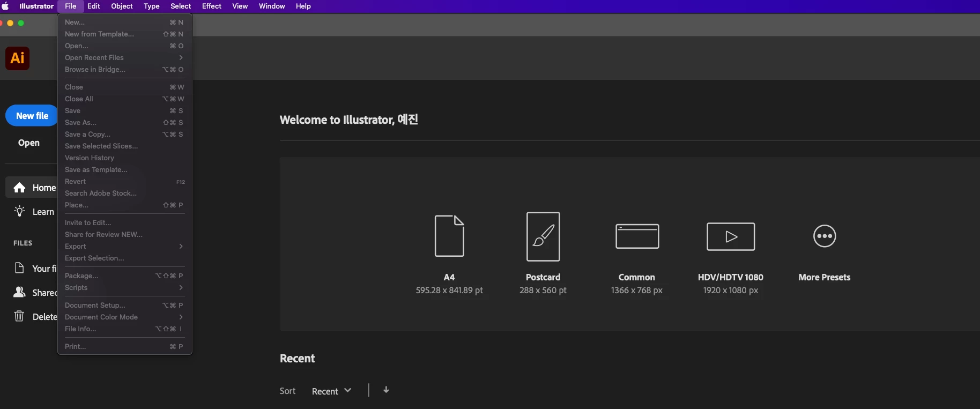Image resolution: width=980 pixels, height=409 pixels.
Task: Choose Save As... menu item
Action: pos(124,122)
